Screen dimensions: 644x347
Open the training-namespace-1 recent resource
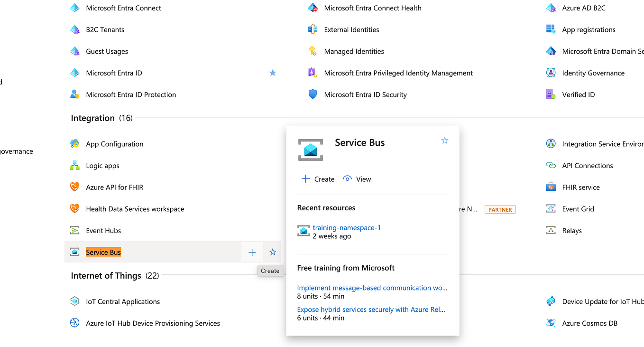click(x=346, y=228)
